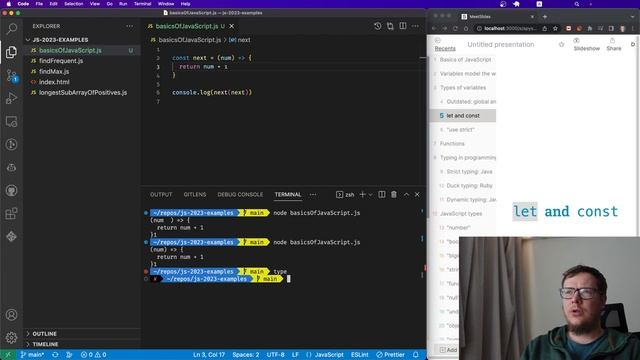This screenshot has height=360, width=640.
Task: Open file history timeline icon in editor toolbar
Action: [378, 26]
